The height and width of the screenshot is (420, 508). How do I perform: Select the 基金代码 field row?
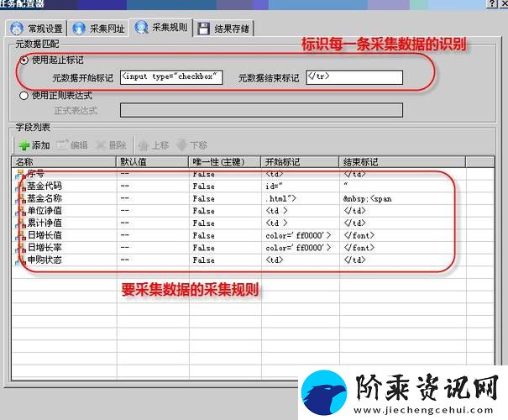coord(253,186)
